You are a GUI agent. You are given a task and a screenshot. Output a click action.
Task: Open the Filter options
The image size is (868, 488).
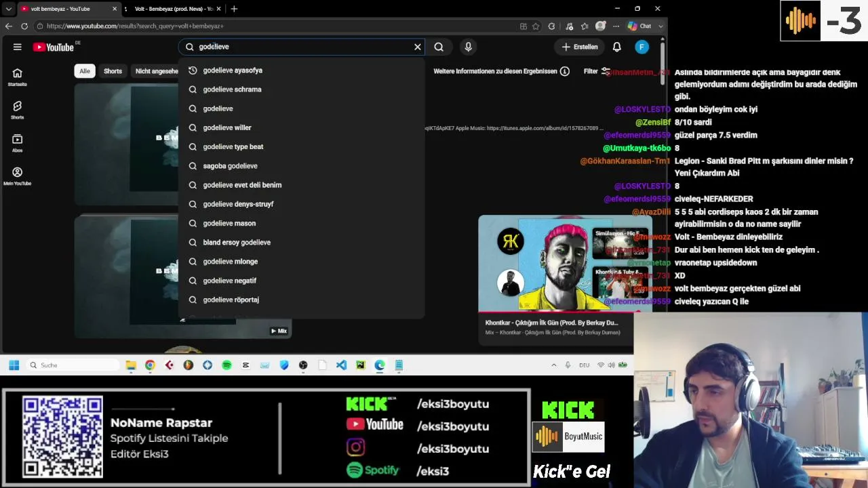[597, 71]
